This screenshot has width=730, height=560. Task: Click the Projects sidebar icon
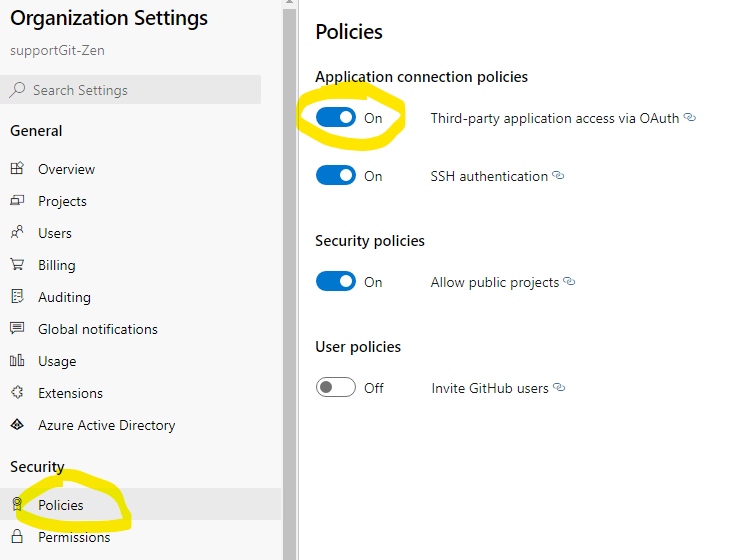(17, 201)
